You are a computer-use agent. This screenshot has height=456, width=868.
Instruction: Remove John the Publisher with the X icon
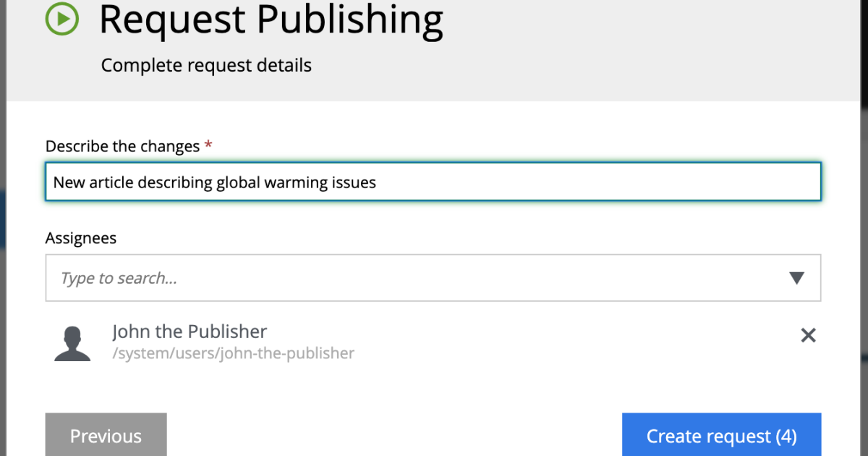pyautogui.click(x=808, y=335)
